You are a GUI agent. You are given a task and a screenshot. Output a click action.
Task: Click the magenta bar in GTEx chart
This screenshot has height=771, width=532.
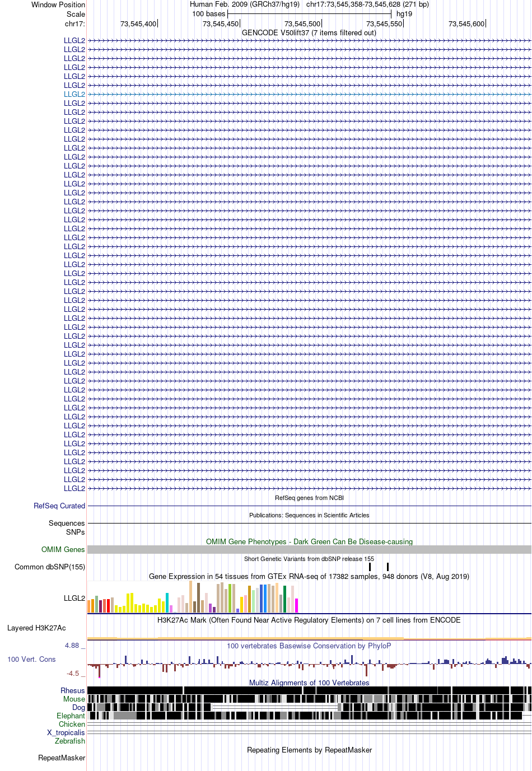click(296, 605)
